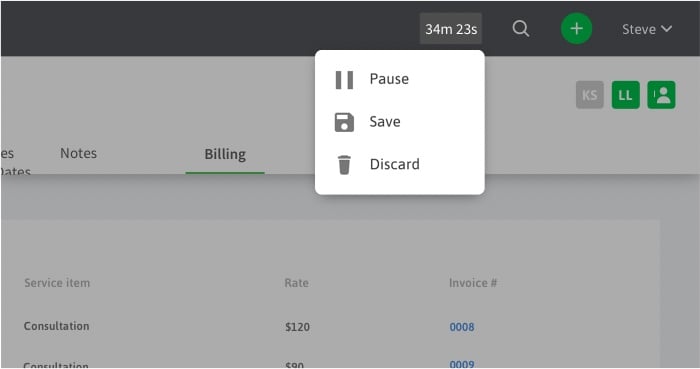Click the trash can discard icon
This screenshot has width=700, height=369.
tap(344, 165)
